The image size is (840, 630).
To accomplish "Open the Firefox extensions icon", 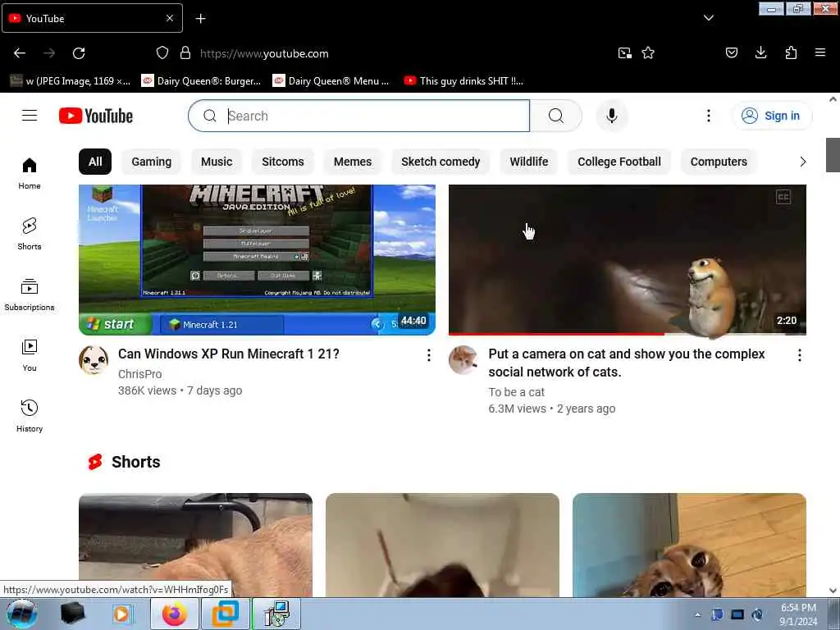I will coord(791,52).
